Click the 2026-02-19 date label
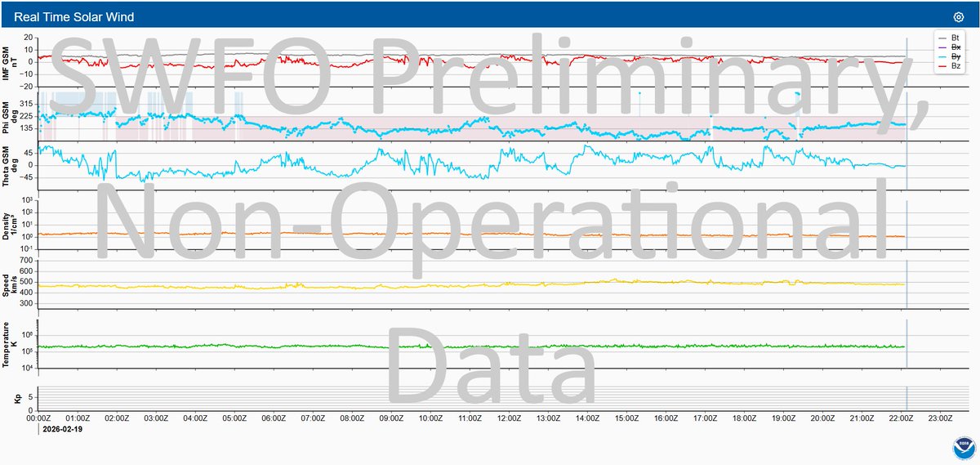Viewport: 980px width, 465px height. coord(61,428)
